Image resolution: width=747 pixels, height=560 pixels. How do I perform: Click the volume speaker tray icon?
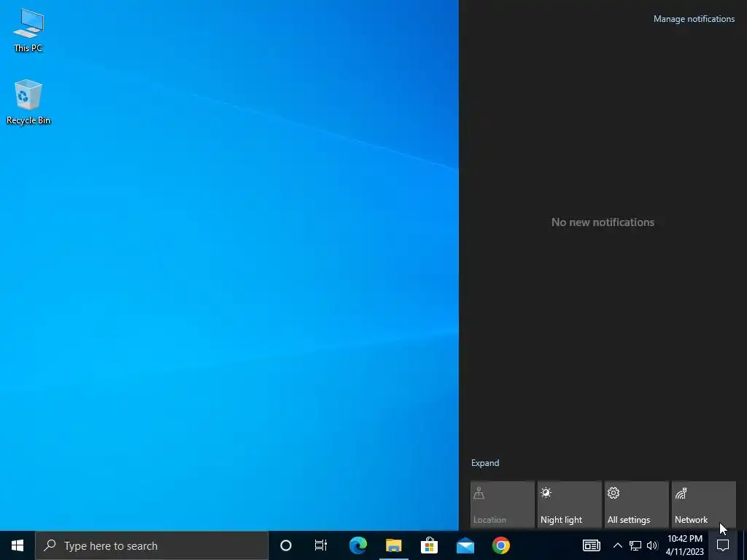pos(652,545)
